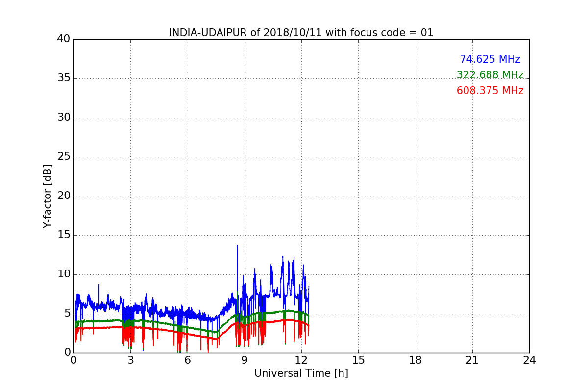Screen dimensions: 588x392
Task: Click y-axis tick label 25
Action: click(x=64, y=157)
